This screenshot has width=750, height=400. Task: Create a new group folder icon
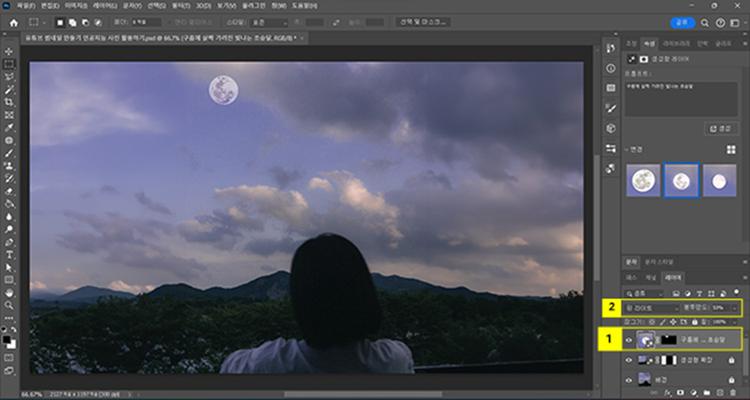(x=706, y=392)
